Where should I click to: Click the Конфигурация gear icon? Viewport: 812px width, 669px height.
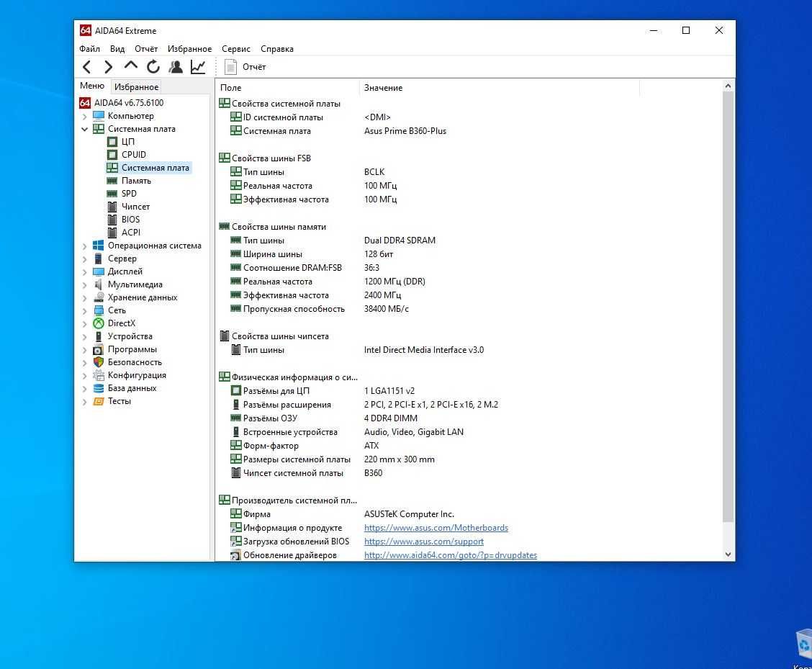[x=99, y=374]
